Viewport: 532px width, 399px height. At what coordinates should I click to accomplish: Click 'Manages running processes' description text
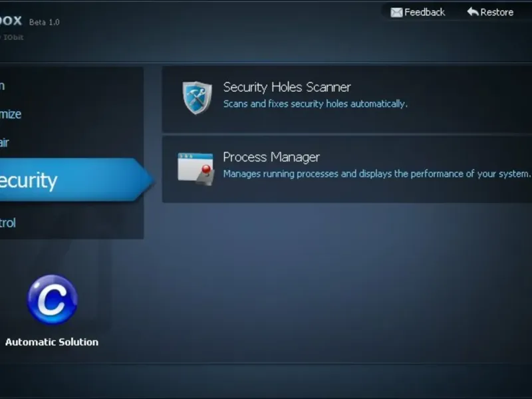pyautogui.click(x=376, y=174)
